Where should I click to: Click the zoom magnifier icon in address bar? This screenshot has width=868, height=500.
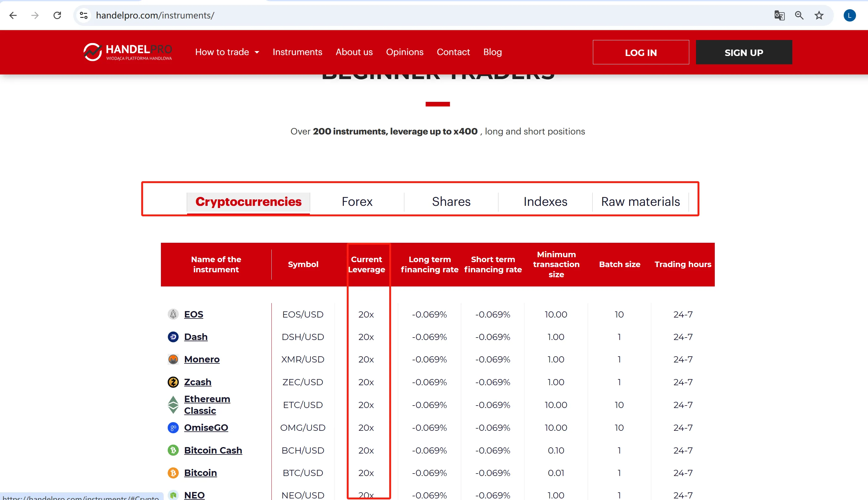799,15
